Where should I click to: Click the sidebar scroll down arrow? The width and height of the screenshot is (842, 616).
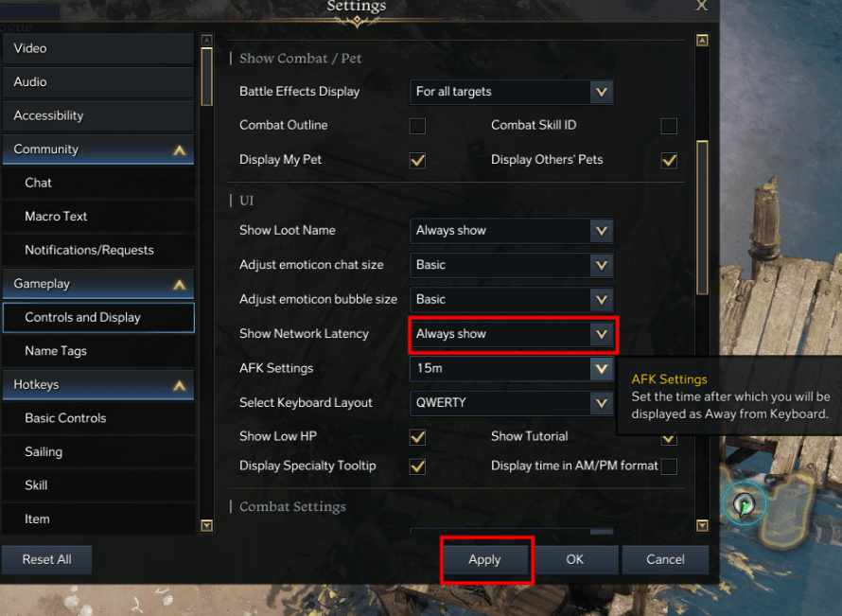click(x=207, y=525)
